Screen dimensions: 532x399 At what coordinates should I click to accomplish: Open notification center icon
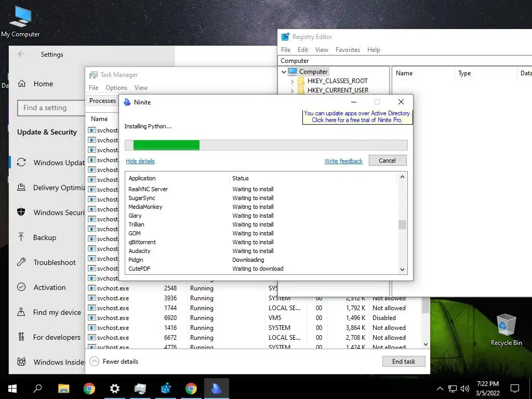(x=515, y=389)
